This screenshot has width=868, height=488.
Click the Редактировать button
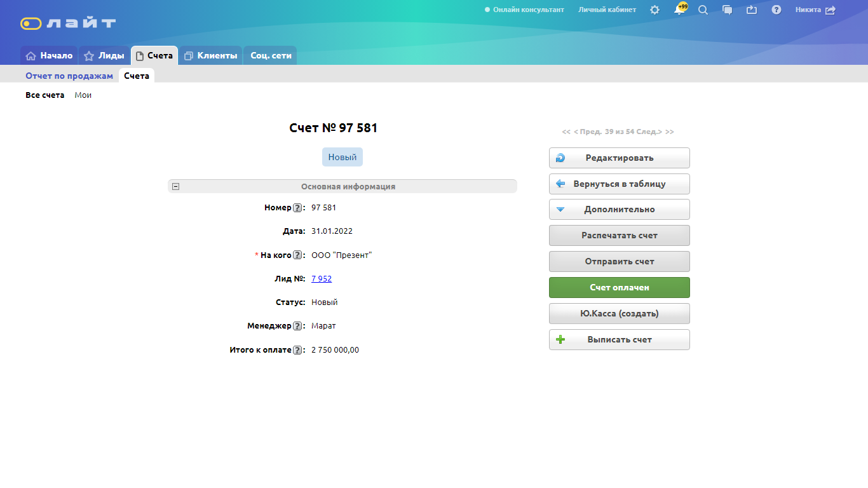click(619, 158)
